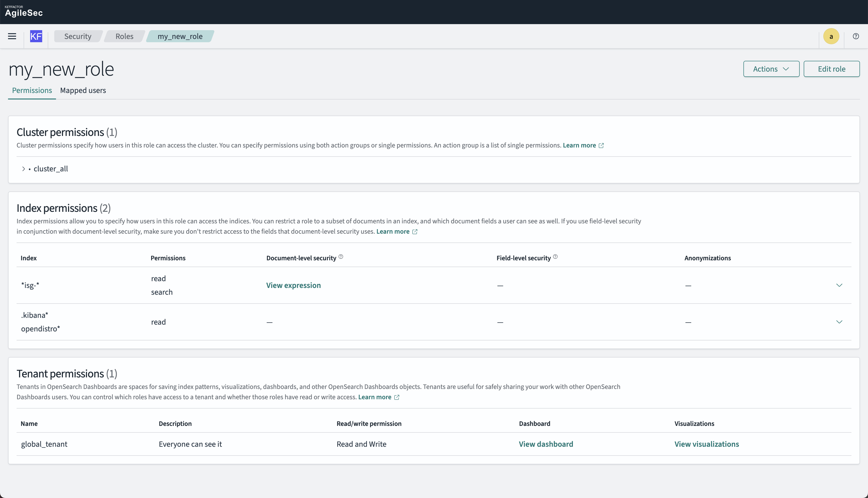The width and height of the screenshot is (868, 498).
Task: Click the View expression link
Action: tap(293, 285)
